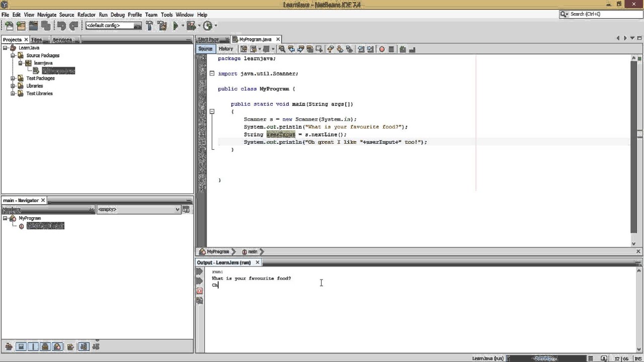Screen dimensions: 644x362
Task: Open the Profile Project dropdown arrow
Action: point(215,26)
